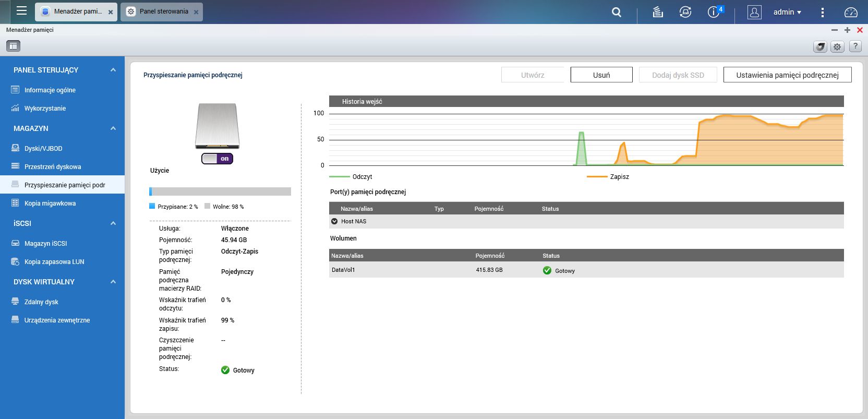The height and width of the screenshot is (419, 868).
Task: Click Dodaj dysk SSD button
Action: tap(678, 75)
